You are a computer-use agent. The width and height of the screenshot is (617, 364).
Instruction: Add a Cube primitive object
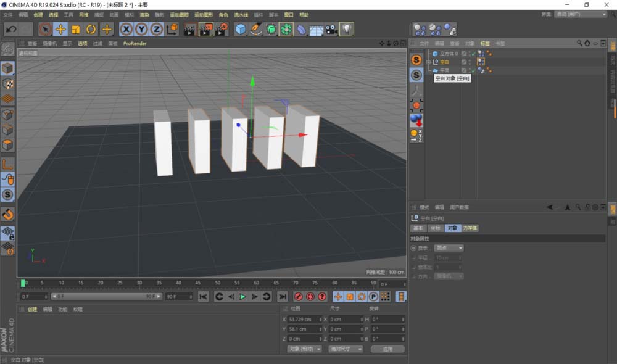click(x=241, y=29)
